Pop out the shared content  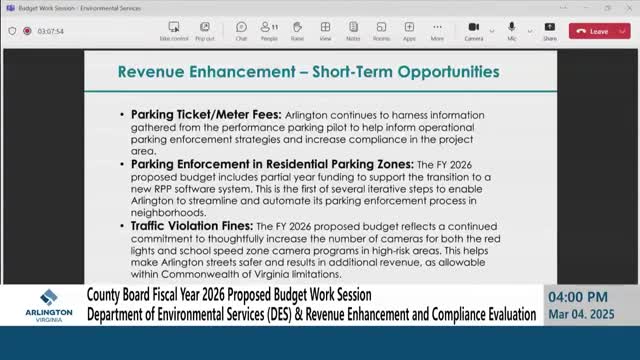[204, 31]
